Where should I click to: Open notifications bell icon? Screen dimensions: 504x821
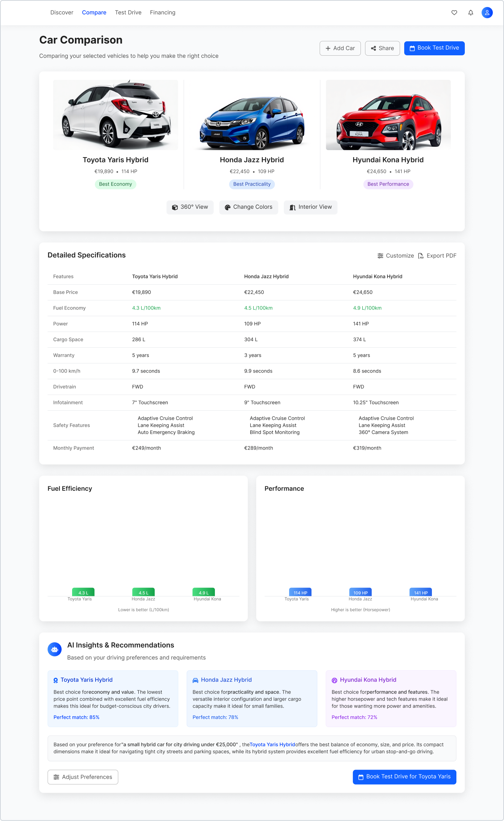pos(470,13)
